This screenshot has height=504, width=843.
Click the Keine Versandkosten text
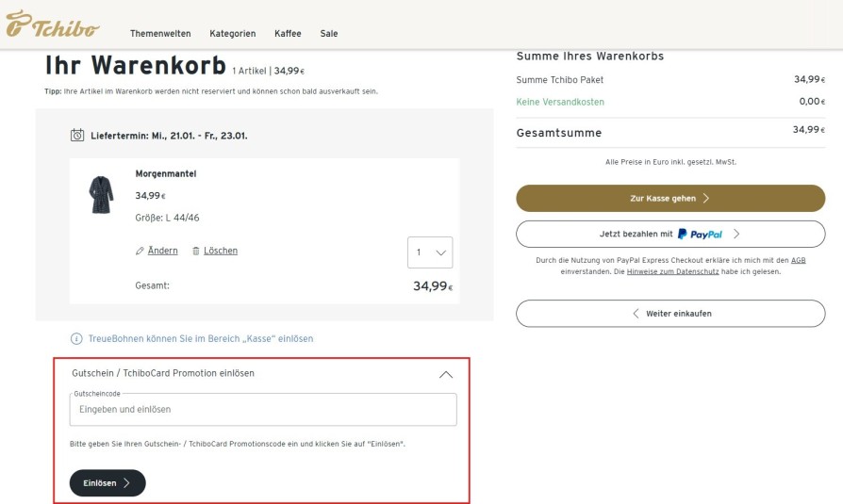coord(560,102)
